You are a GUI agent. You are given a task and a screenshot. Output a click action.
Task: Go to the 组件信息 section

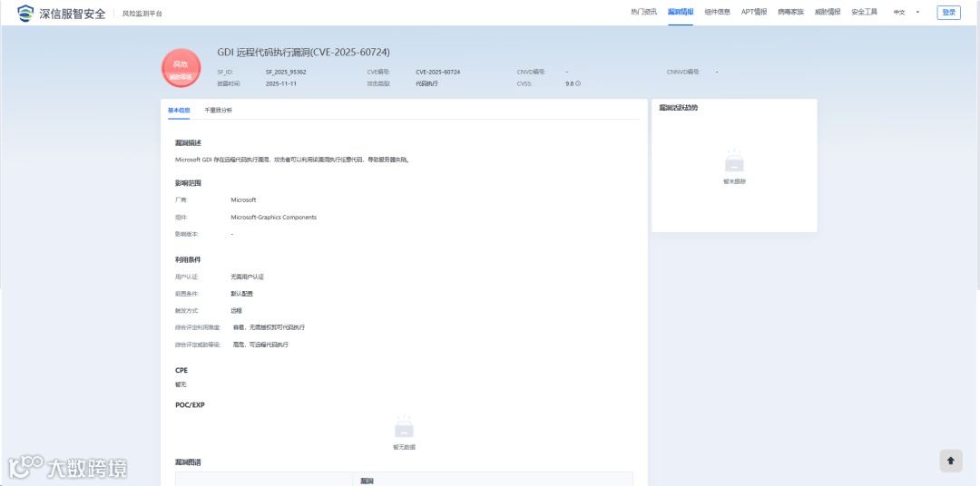click(x=717, y=12)
